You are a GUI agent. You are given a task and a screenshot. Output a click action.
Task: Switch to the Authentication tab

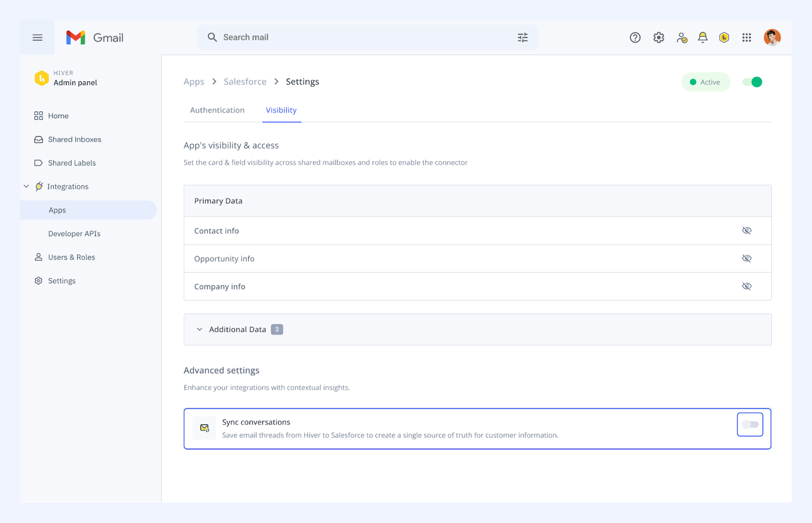(217, 110)
